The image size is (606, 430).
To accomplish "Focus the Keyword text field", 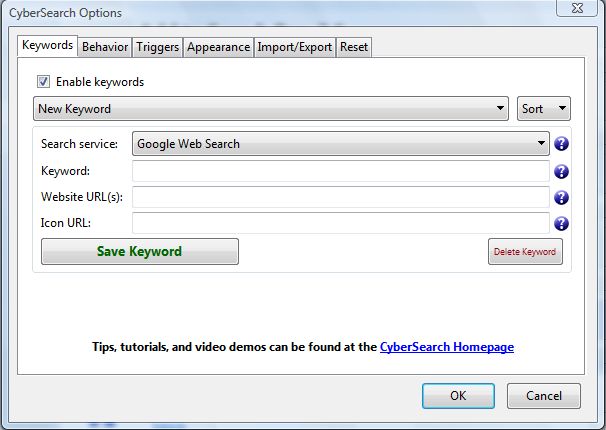I will (341, 171).
